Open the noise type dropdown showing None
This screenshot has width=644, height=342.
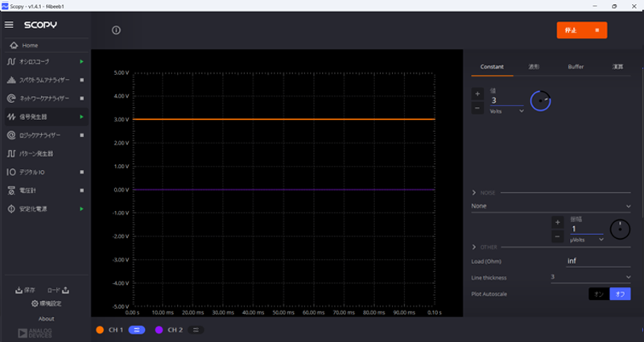(551, 206)
